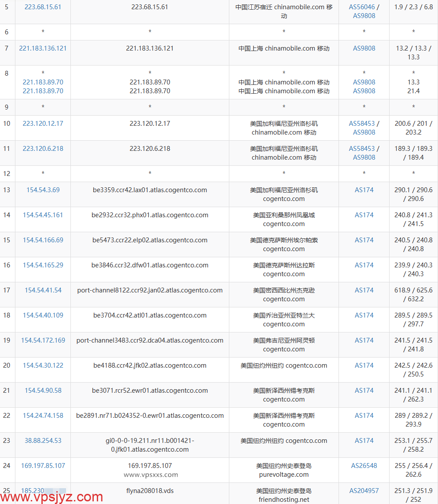Click AS174 link in hop 13
The height and width of the screenshot is (504, 438).
coord(364,190)
